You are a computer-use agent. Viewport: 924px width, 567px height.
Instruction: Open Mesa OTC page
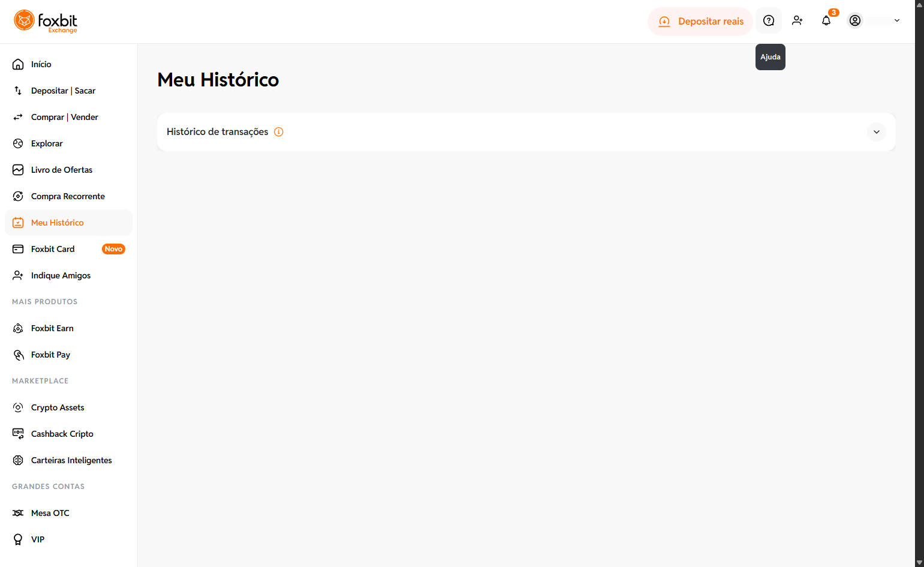click(68, 513)
